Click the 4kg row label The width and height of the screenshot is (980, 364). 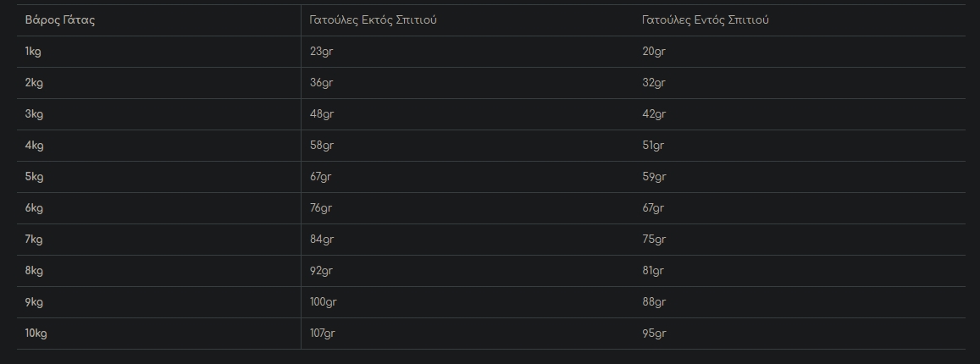pos(35,146)
